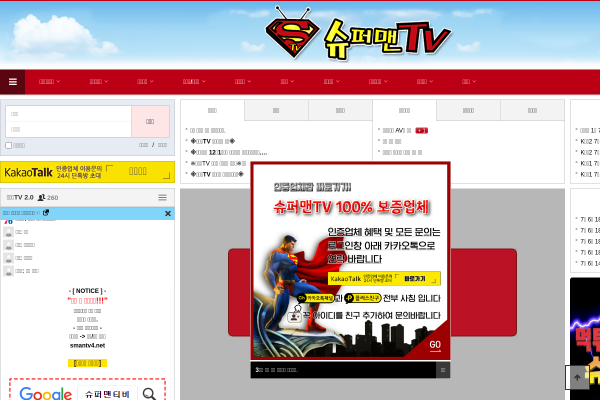Open the lightning banner image on the right edge
The image size is (600, 400).
coord(585,339)
